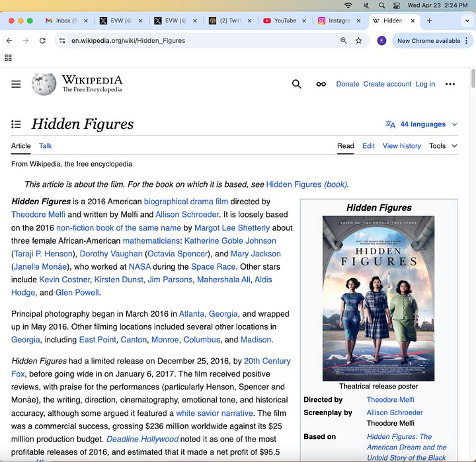Viewport: 476px width, 462px height.
Task: Open the NASA link
Action: pyautogui.click(x=139, y=267)
